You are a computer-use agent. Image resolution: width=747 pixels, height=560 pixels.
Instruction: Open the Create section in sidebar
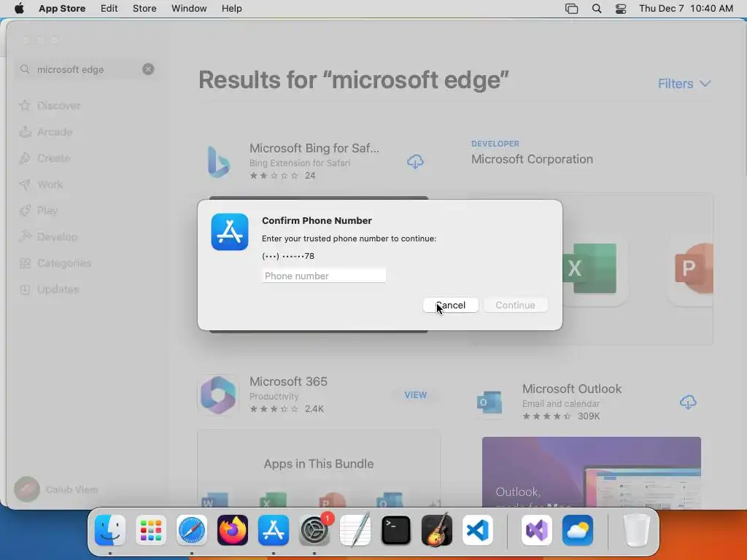(44, 158)
